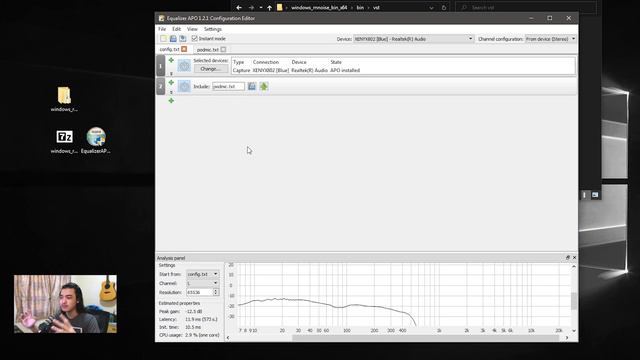Viewport: 640px width, 360px height.
Task: Click the graph scroll-down arrow
Action: pos(574,331)
